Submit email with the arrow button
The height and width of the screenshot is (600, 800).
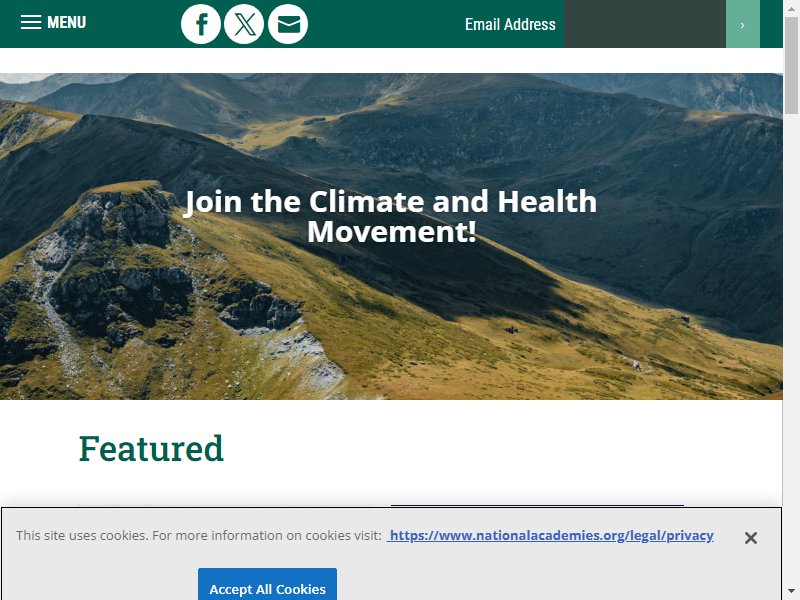coord(743,24)
